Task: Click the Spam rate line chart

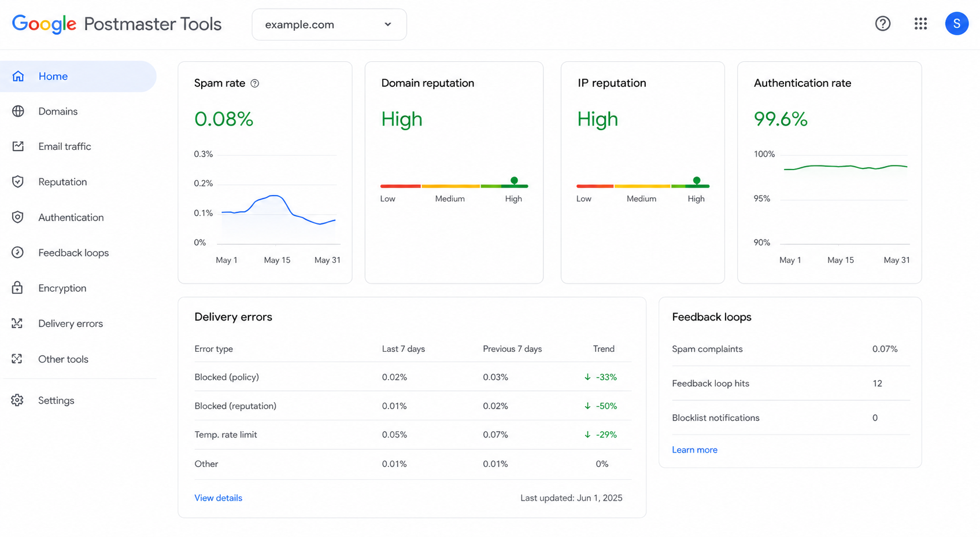Action: click(x=278, y=211)
